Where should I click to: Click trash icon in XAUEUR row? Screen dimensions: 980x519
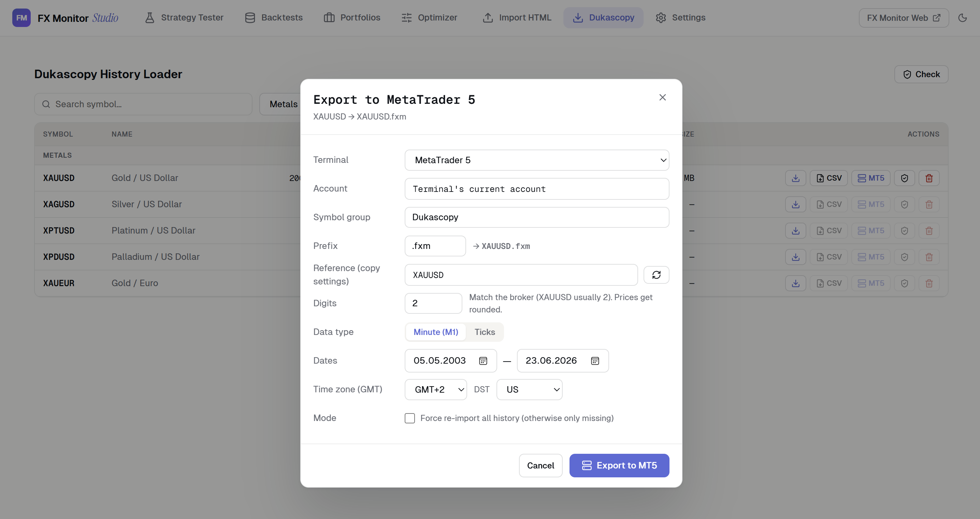click(x=929, y=283)
